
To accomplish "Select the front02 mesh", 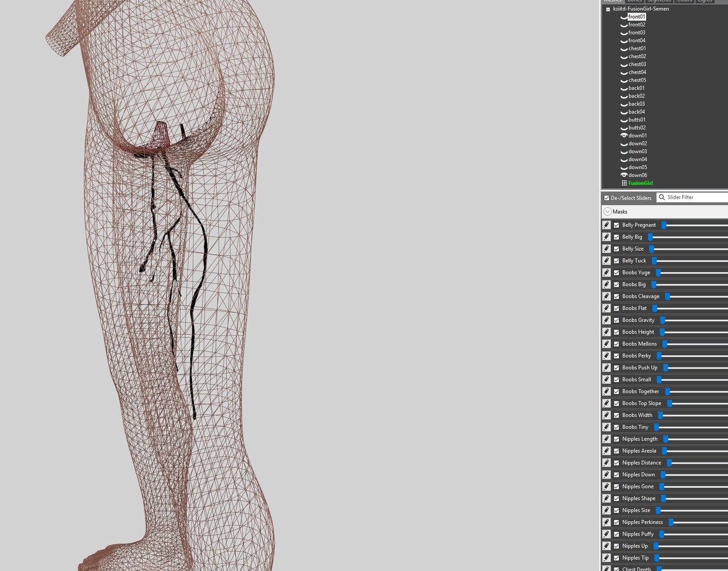I will (637, 25).
